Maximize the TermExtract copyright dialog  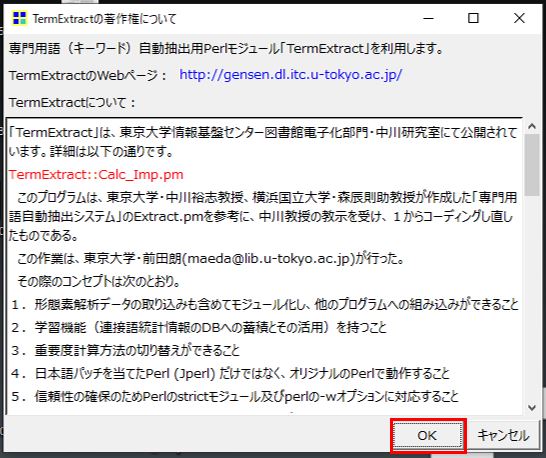click(x=473, y=18)
